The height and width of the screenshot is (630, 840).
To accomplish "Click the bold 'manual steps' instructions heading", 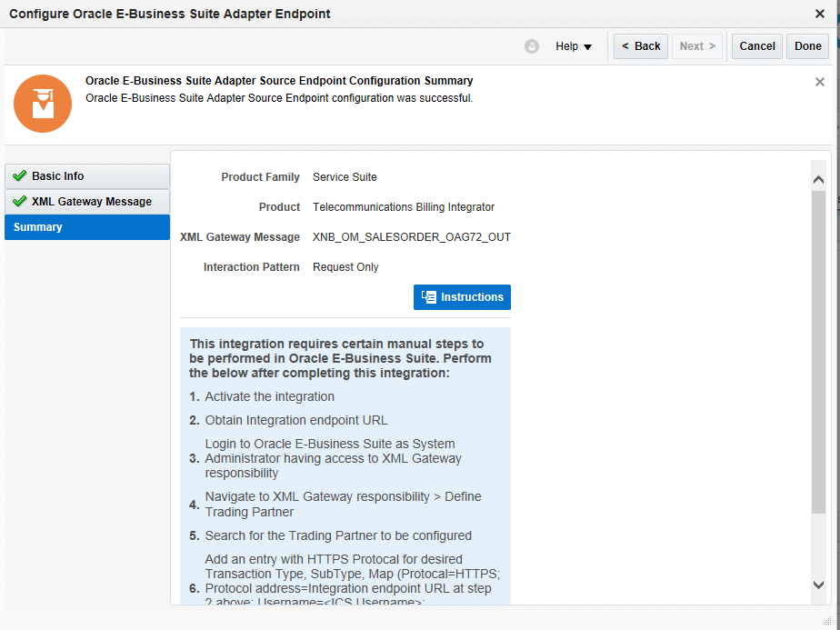I will (x=340, y=358).
